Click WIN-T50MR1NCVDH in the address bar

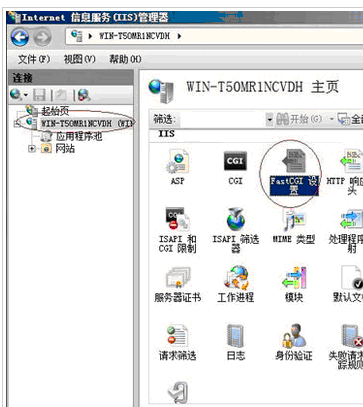click(134, 36)
